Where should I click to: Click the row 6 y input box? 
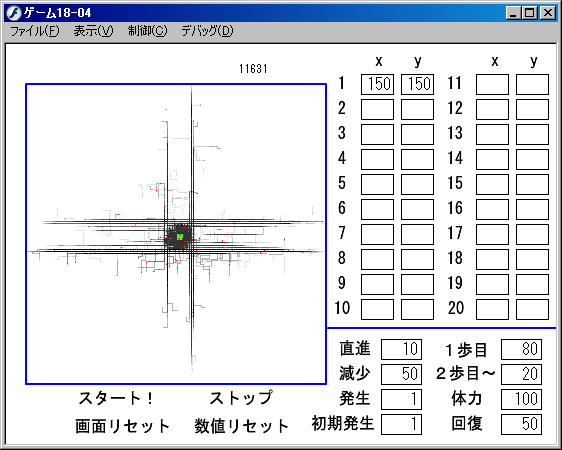coord(417,210)
